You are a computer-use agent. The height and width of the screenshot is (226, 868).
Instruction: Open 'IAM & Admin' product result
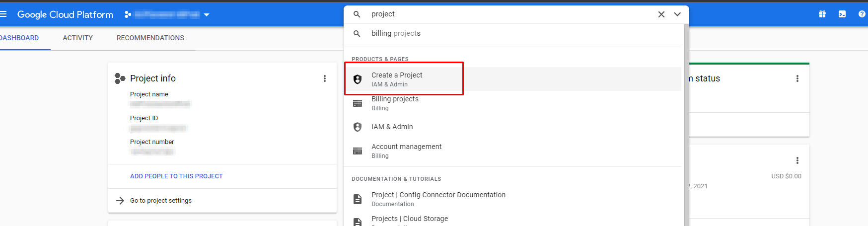[x=513, y=127]
